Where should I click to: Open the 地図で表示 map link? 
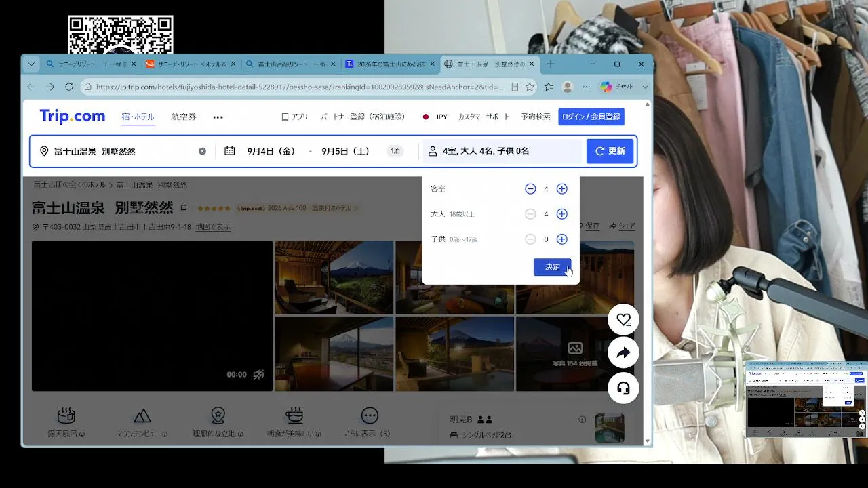[x=213, y=227]
